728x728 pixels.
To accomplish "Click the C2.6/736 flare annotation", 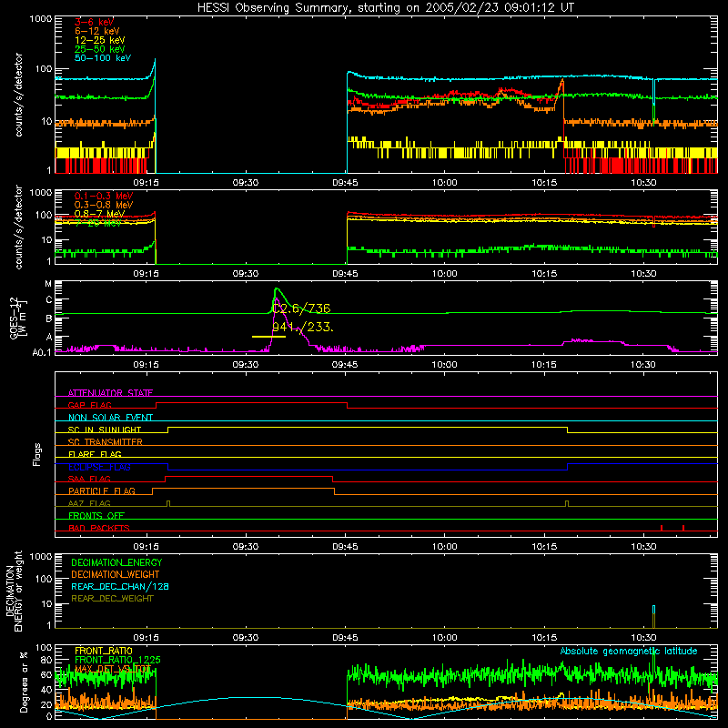I will click(301, 308).
